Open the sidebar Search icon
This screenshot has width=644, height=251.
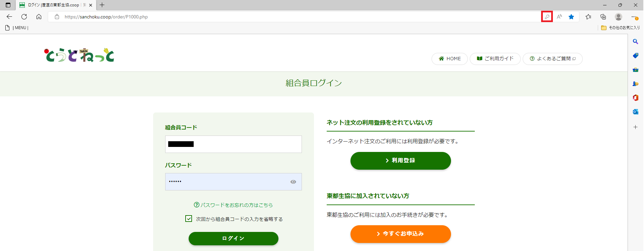[635, 41]
